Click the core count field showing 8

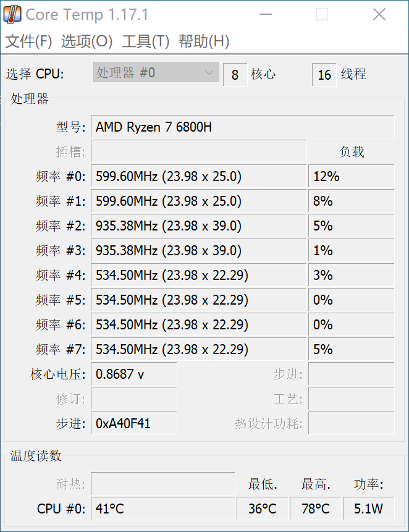(235, 75)
